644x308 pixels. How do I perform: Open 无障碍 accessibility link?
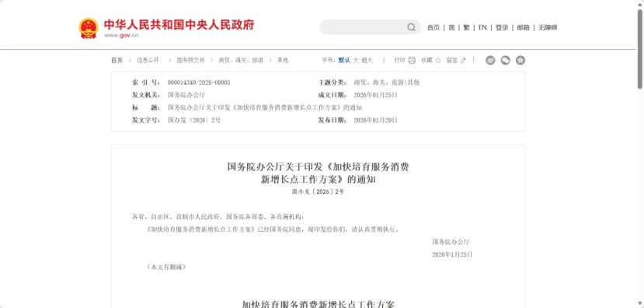pos(548,27)
